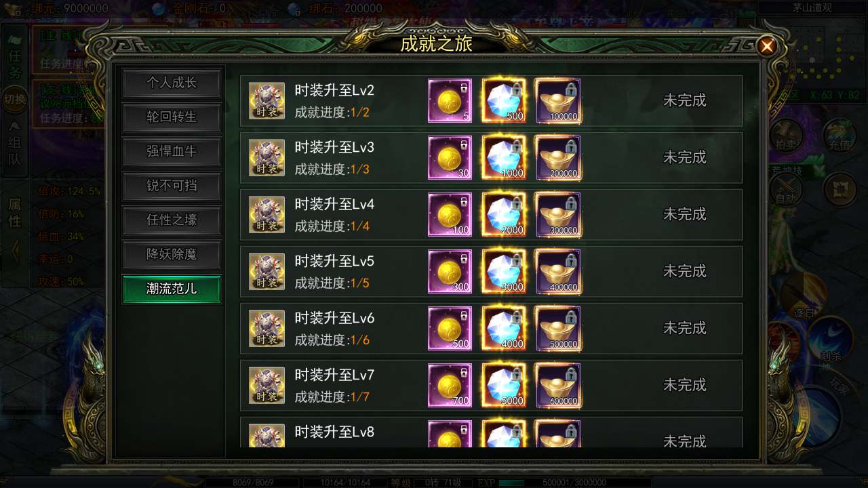This screenshot has height=488, width=868.
Task: Select the 5000 diamond reward in Lv7 row
Action: (x=503, y=386)
